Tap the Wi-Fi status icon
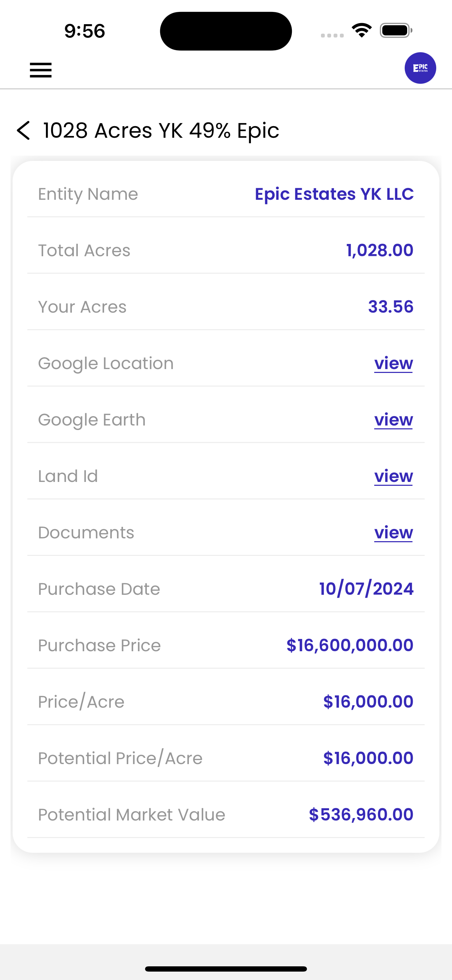The width and height of the screenshot is (452, 980). pos(362,30)
